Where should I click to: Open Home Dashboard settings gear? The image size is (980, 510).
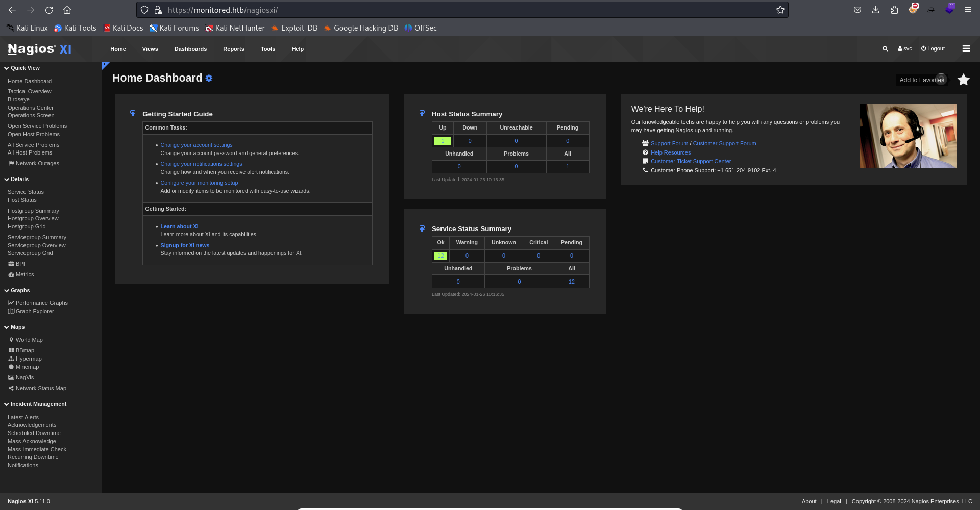[x=209, y=78]
